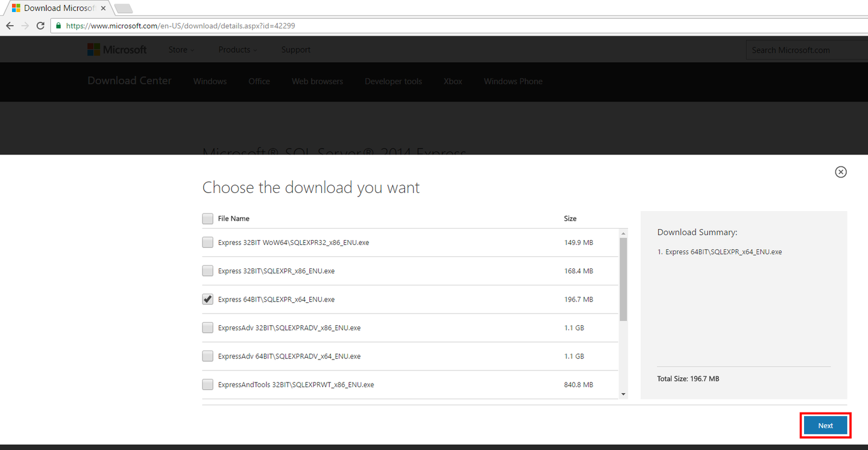
Task: Click the 168.4 MB size value
Action: [579, 271]
